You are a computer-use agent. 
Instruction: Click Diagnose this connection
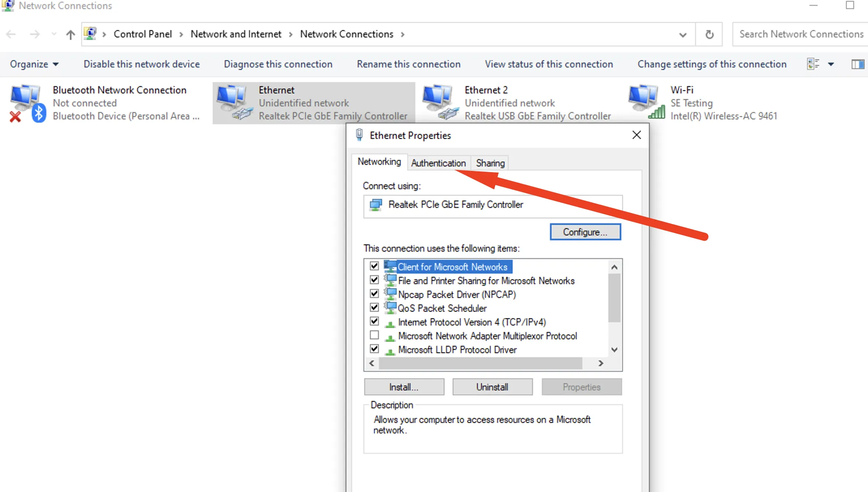[278, 64]
